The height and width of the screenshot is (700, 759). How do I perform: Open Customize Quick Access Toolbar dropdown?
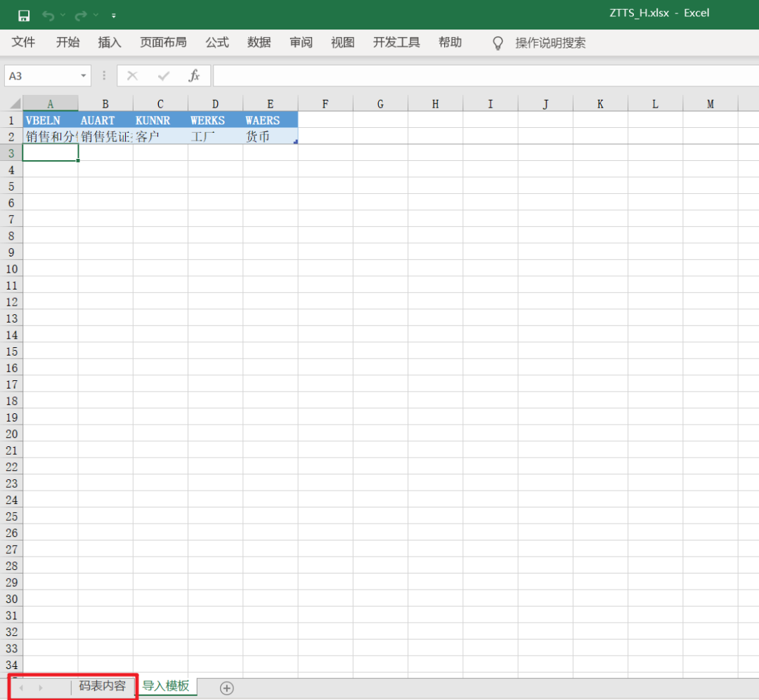pos(114,16)
